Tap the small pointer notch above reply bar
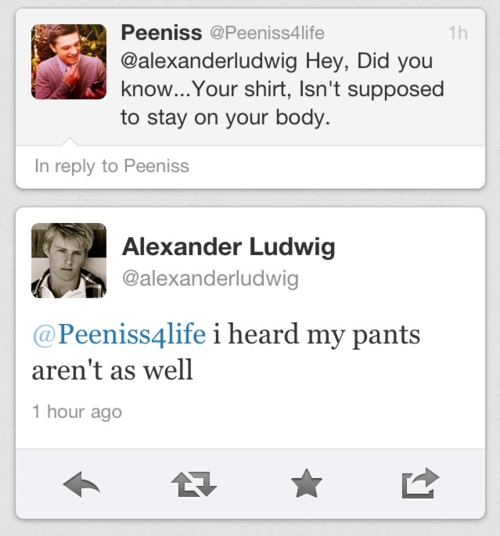This screenshot has height=536, width=500. 69,142
